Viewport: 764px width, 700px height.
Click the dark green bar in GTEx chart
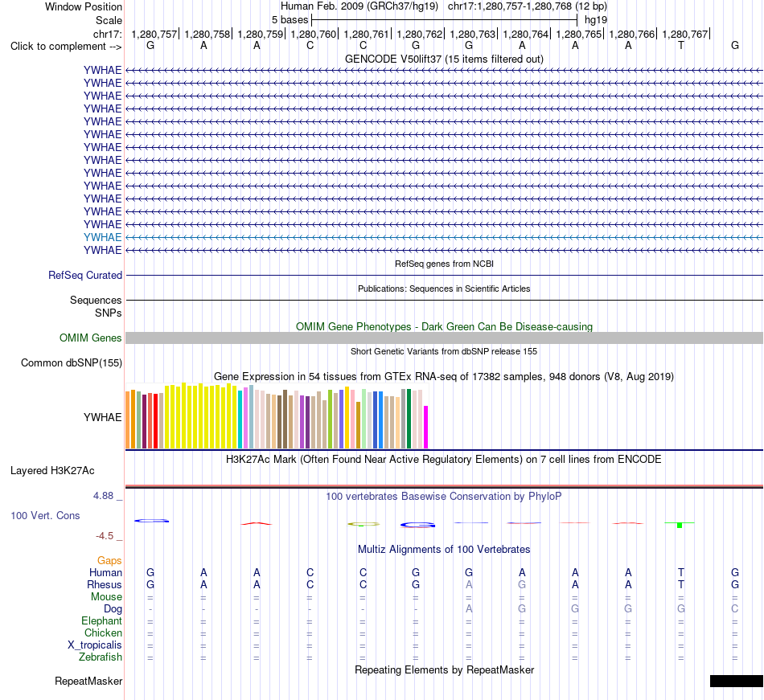[x=409, y=419]
